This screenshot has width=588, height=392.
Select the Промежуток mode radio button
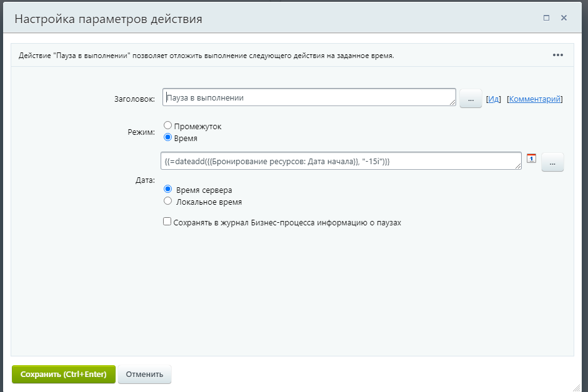pos(167,125)
